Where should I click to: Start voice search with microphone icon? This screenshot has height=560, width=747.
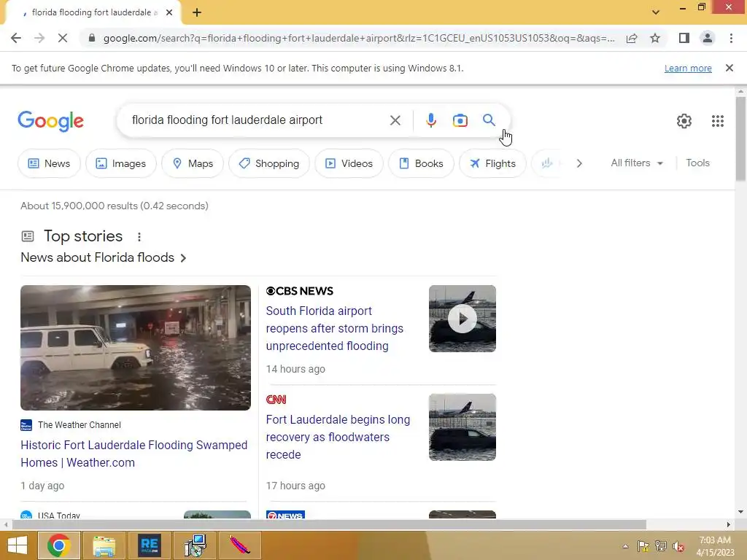430,120
